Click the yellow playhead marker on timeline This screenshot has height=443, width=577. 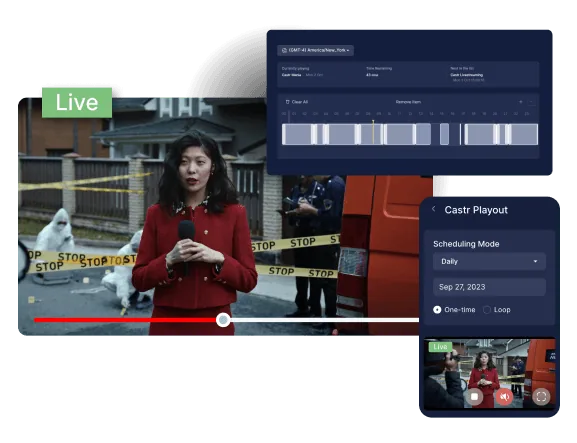373,132
